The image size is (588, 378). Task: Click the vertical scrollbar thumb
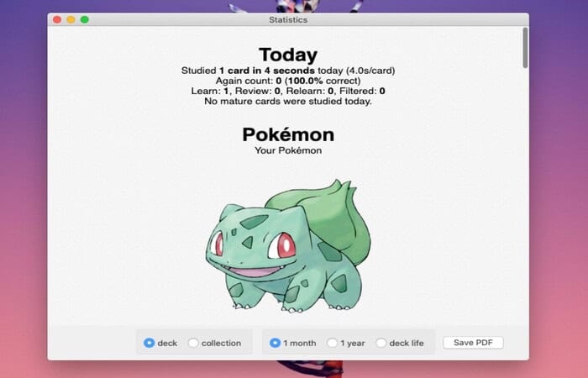[525, 48]
